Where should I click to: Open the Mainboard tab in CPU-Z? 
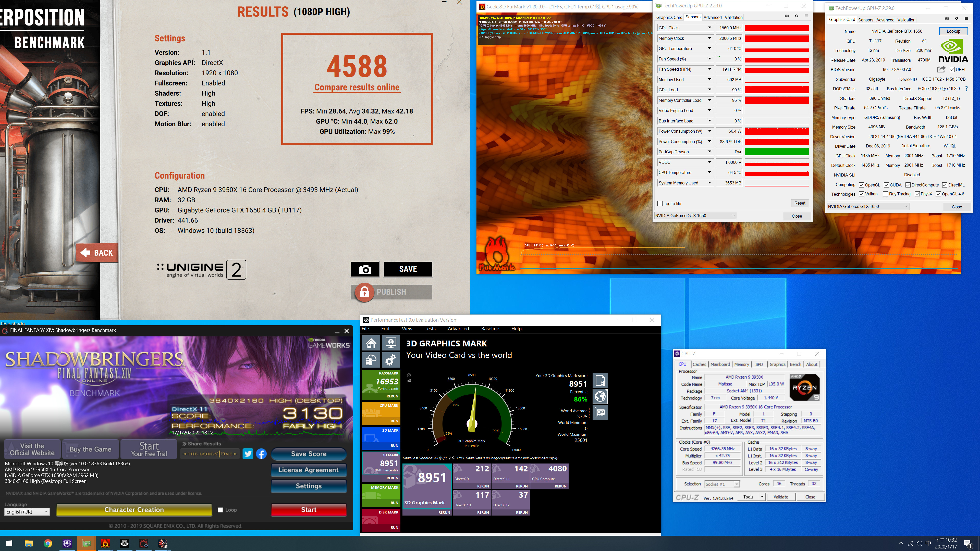[x=720, y=364]
